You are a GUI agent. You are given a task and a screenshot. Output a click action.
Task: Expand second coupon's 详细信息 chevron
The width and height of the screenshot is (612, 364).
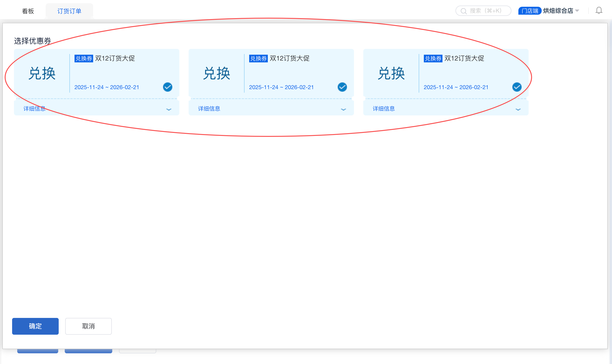coord(343,109)
